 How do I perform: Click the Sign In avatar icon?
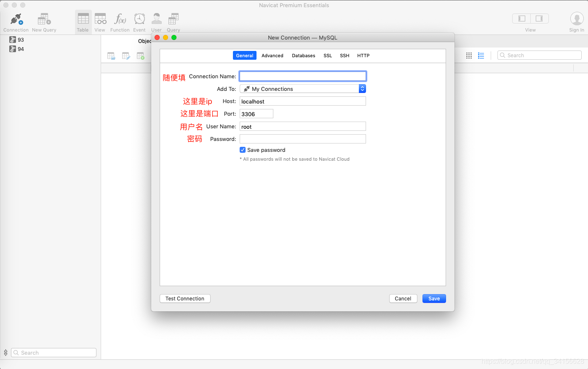[x=577, y=19]
